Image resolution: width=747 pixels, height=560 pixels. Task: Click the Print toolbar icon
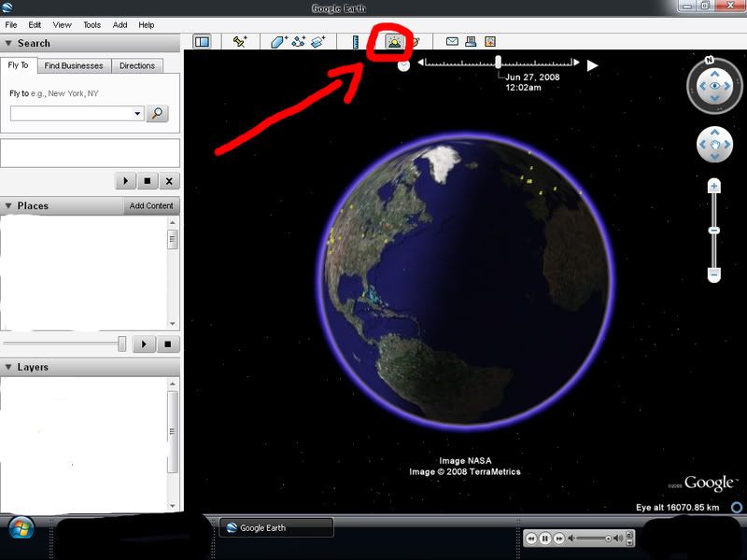[x=471, y=41]
